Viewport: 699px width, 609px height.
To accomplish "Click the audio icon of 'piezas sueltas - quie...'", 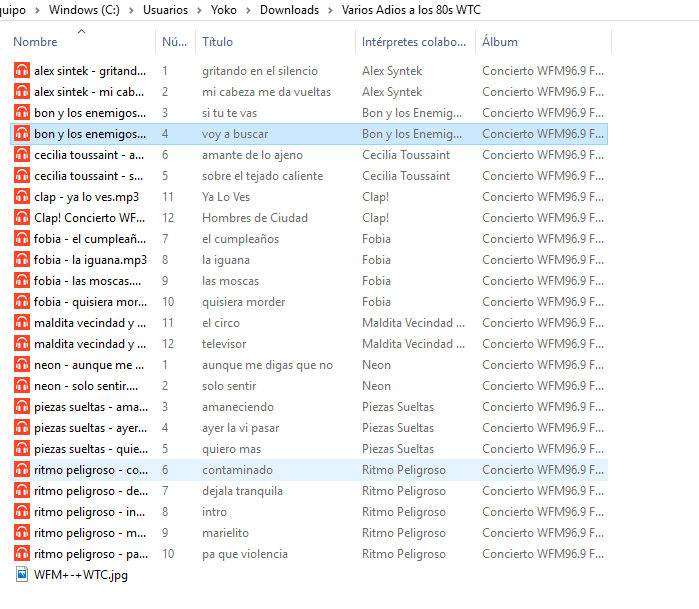I will point(22,449).
